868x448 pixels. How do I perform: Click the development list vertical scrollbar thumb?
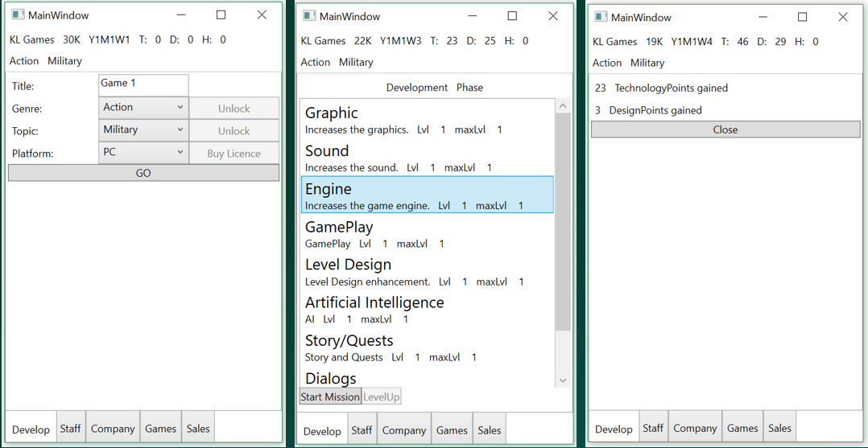[x=563, y=221]
